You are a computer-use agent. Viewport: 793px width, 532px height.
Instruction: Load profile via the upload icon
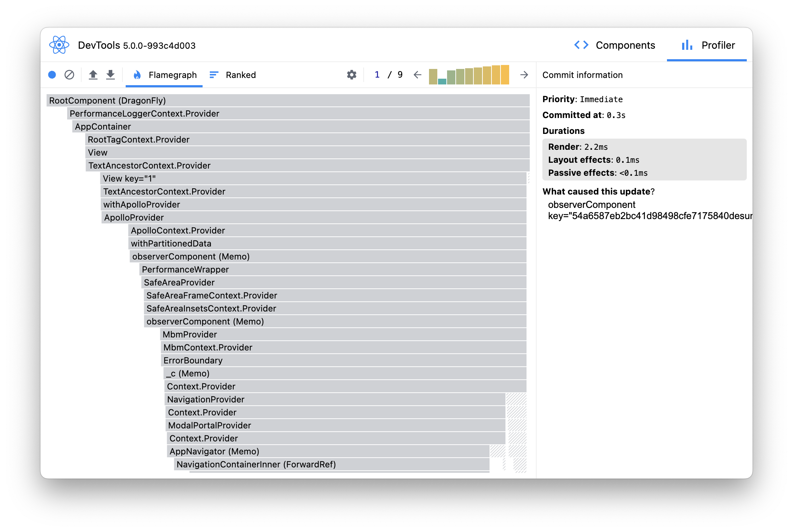93,75
